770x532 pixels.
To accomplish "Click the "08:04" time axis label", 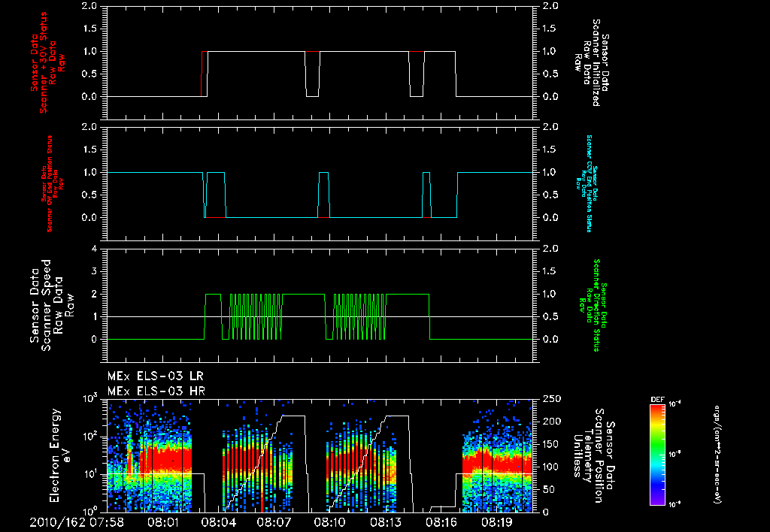I will click(218, 522).
